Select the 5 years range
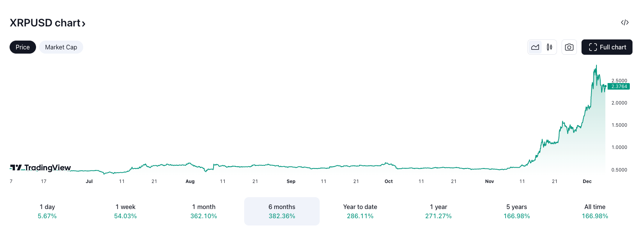644x232 pixels. (x=516, y=211)
